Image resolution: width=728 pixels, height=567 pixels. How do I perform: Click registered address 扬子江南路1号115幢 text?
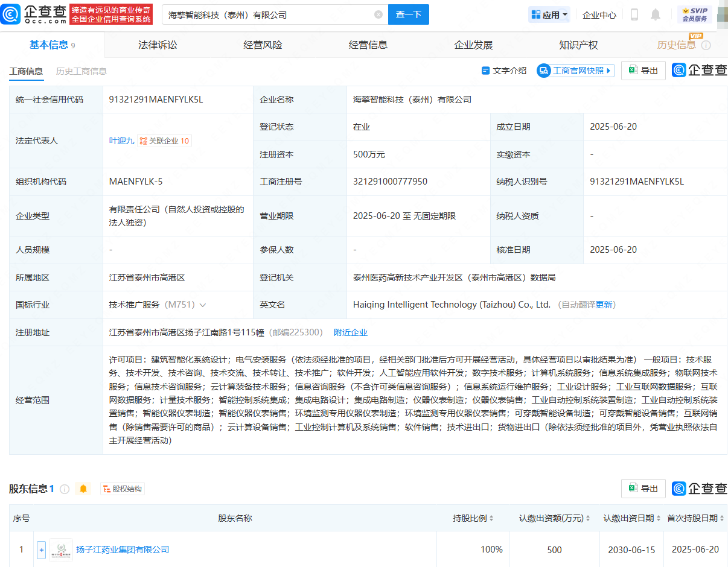(x=187, y=332)
